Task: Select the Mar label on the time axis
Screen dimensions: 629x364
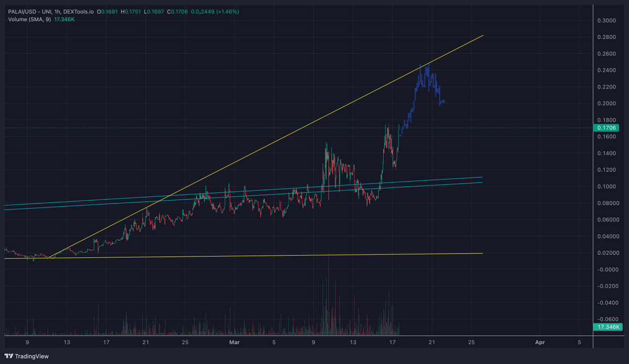Action: 234,342
